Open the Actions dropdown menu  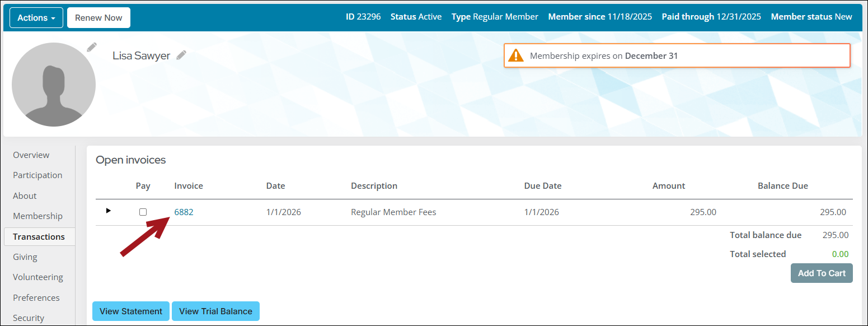(36, 18)
